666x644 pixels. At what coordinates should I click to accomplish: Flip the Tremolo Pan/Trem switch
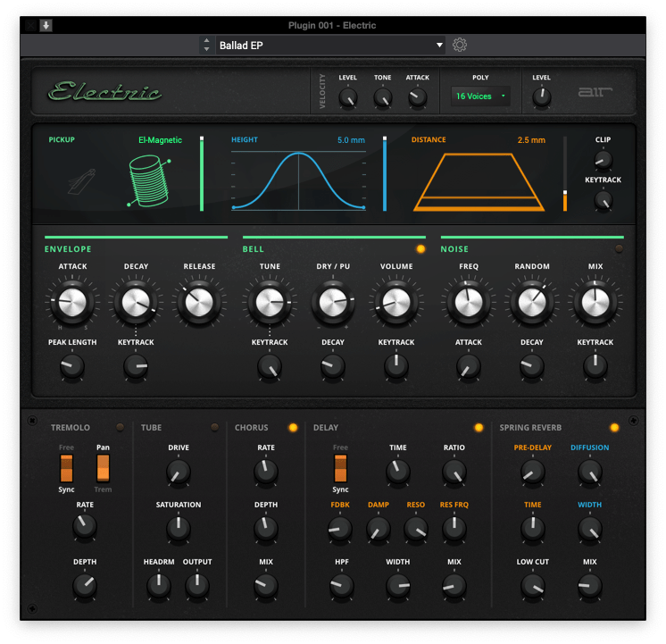[104, 468]
